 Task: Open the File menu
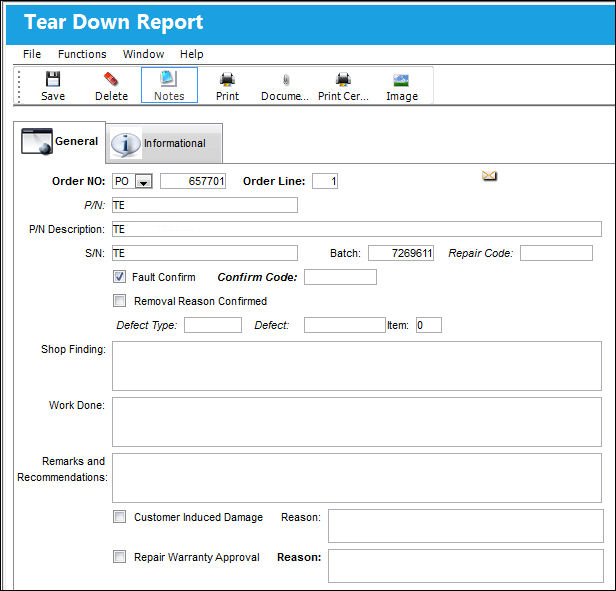32,54
